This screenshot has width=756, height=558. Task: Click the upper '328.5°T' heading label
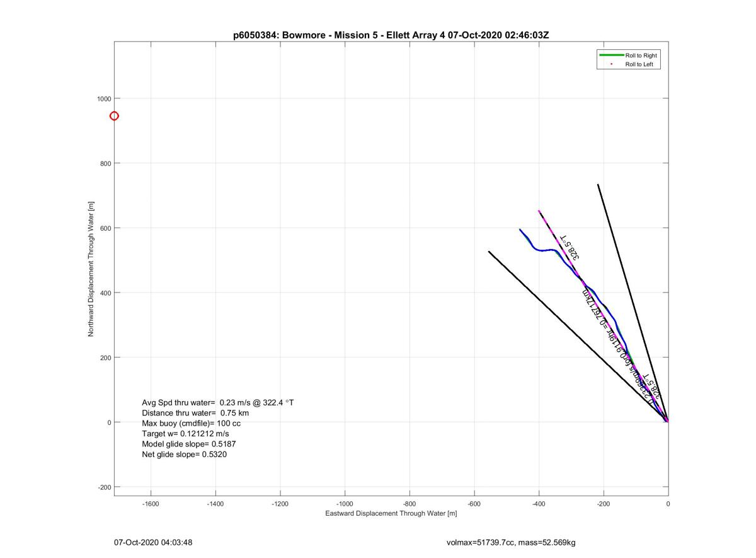pyautogui.click(x=570, y=247)
